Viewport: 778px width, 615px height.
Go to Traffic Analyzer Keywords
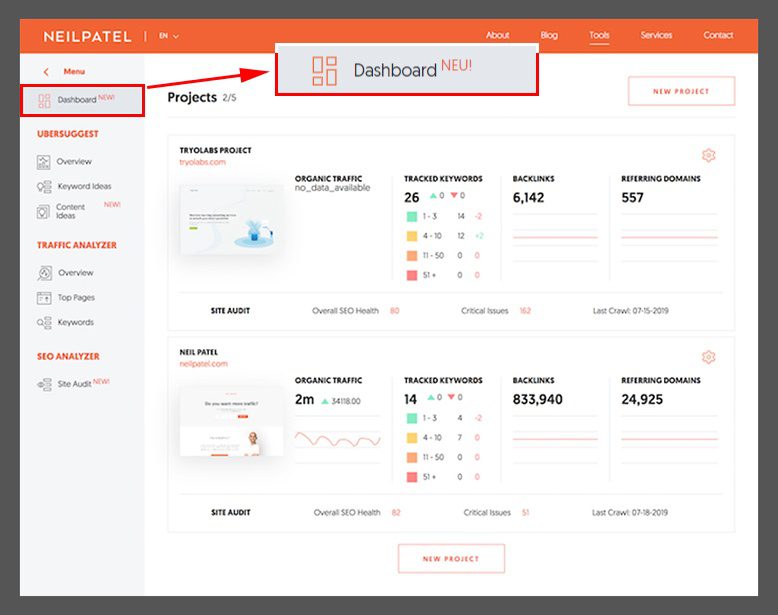[x=75, y=323]
